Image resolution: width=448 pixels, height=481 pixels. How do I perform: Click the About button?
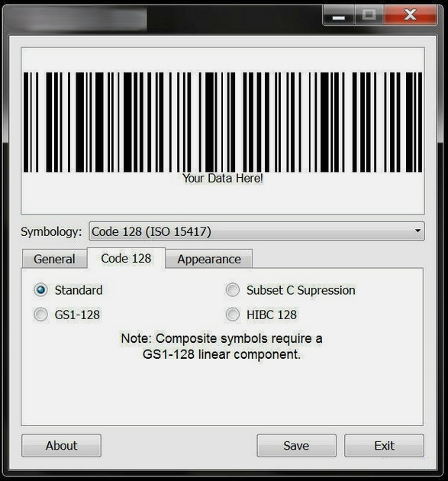point(61,445)
